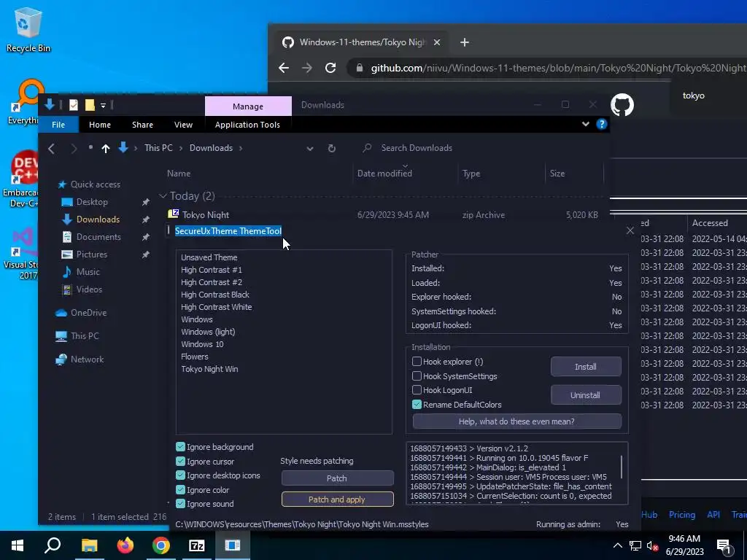Image resolution: width=747 pixels, height=560 pixels.
Task: Open Windows Start menu
Action: (18, 545)
